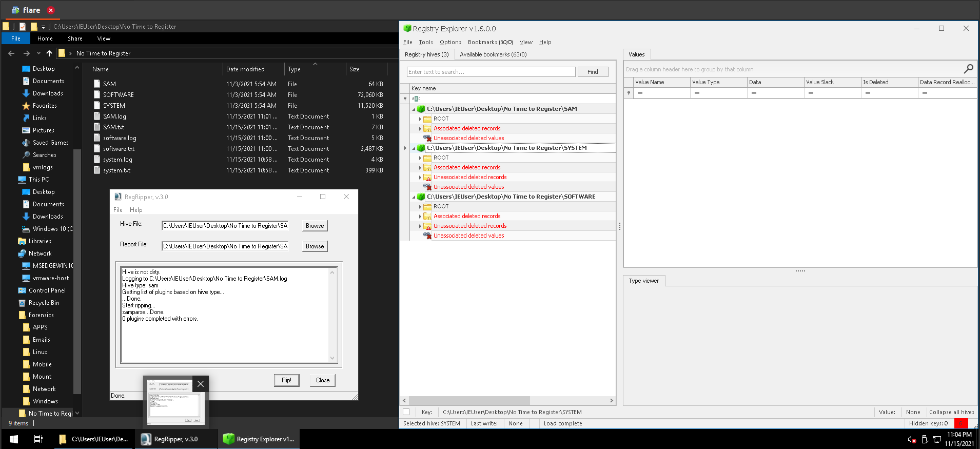980x449 pixels.
Task: Toggle checkbox left of Key label in status bar
Action: (x=406, y=412)
